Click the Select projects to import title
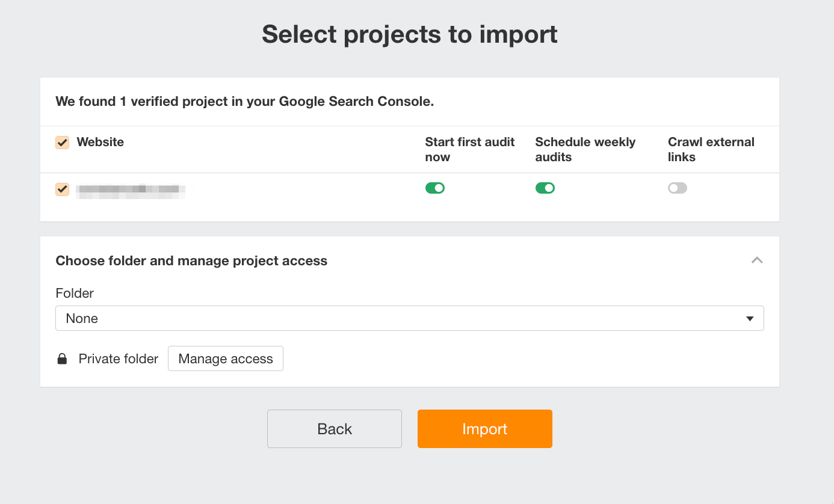834x504 pixels. [x=410, y=34]
